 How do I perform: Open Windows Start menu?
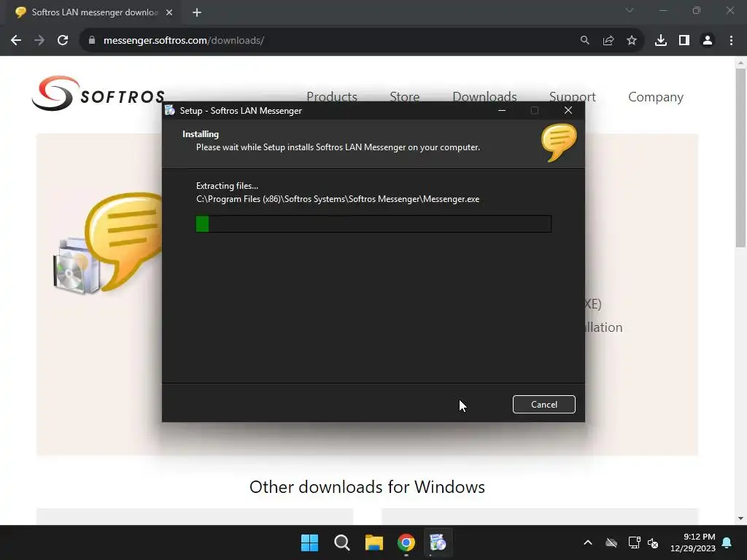point(309,542)
